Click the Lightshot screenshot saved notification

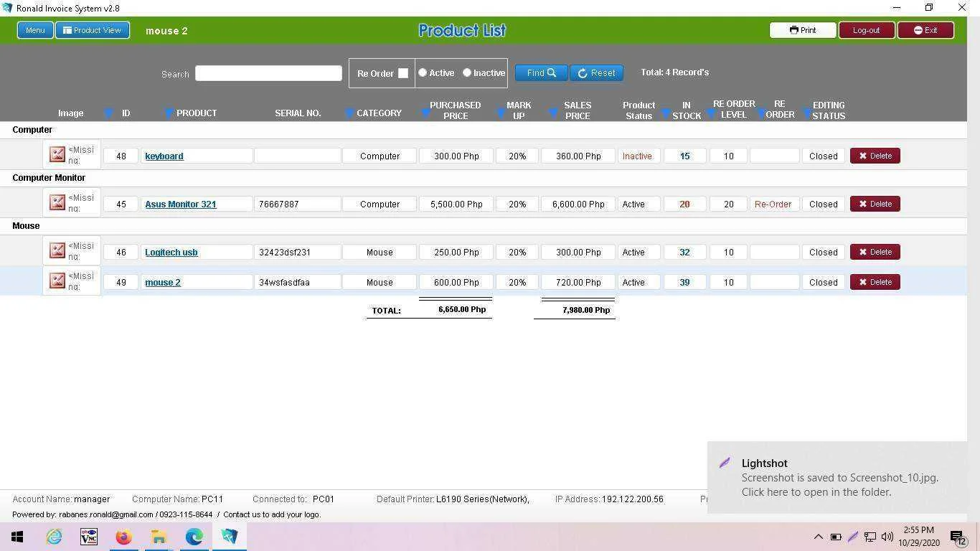[837, 477]
